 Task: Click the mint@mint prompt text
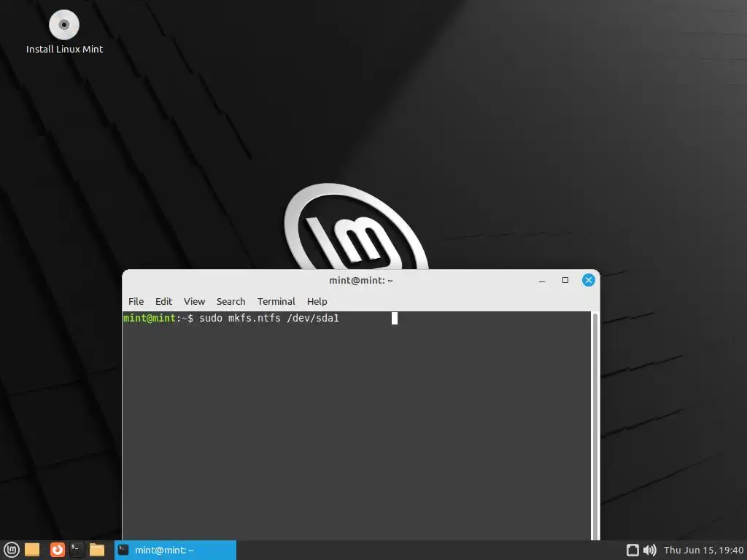pos(149,318)
